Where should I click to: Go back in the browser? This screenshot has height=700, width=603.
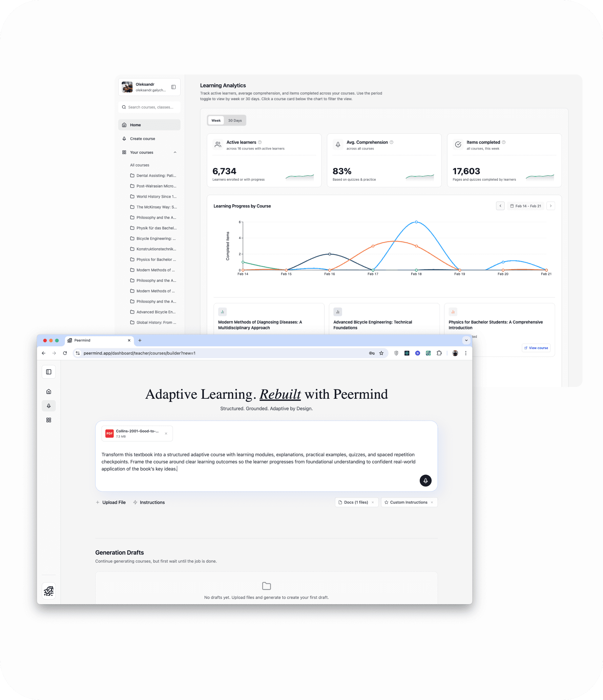pos(44,353)
